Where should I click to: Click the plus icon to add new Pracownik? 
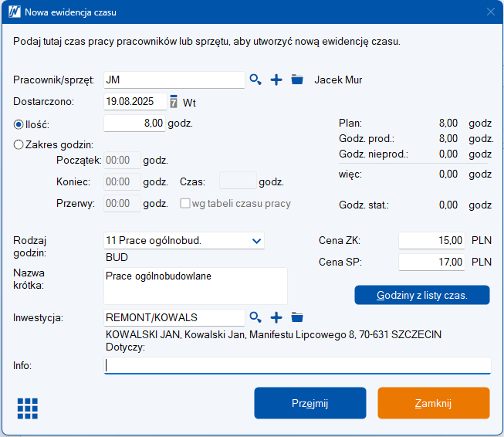276,80
